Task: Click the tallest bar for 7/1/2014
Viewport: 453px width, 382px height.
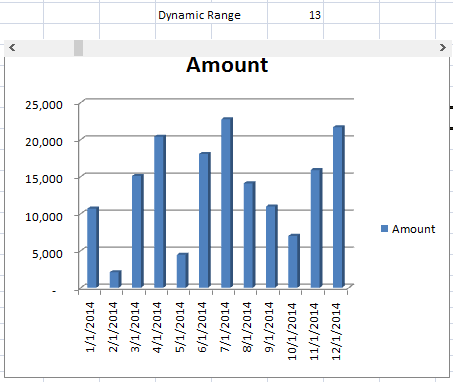Action: tap(227, 203)
